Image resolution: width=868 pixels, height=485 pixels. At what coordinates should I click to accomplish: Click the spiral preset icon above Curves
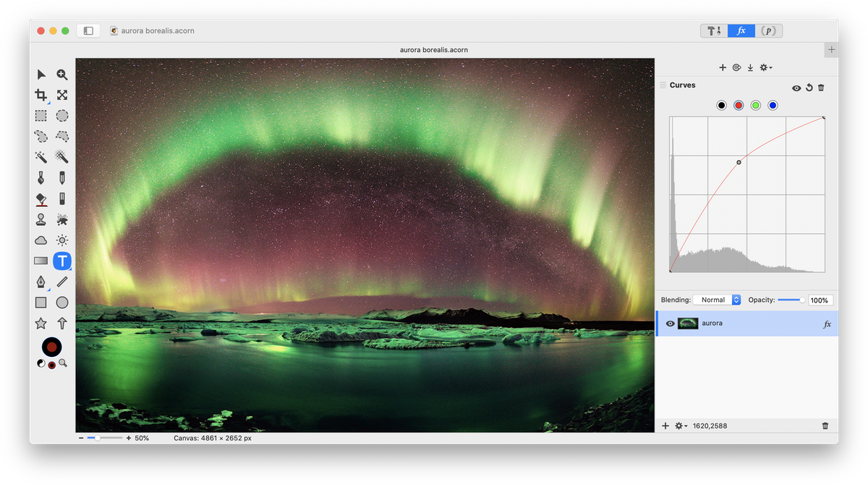736,67
